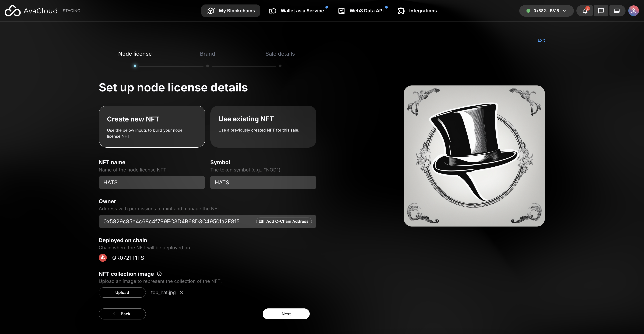This screenshot has width=644, height=334.
Task: Open the feedback message icon
Action: point(601,11)
